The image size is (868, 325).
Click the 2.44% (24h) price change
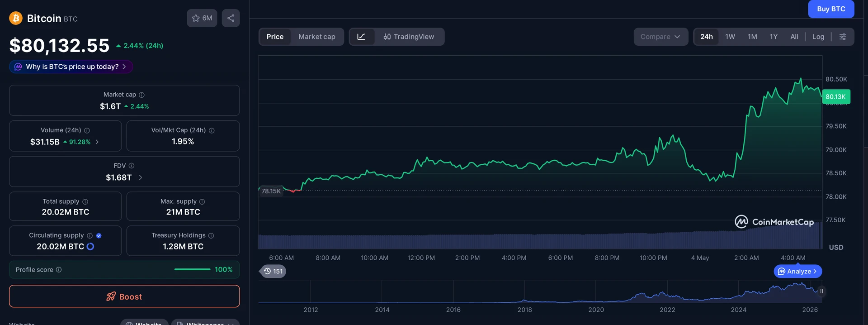click(x=140, y=46)
